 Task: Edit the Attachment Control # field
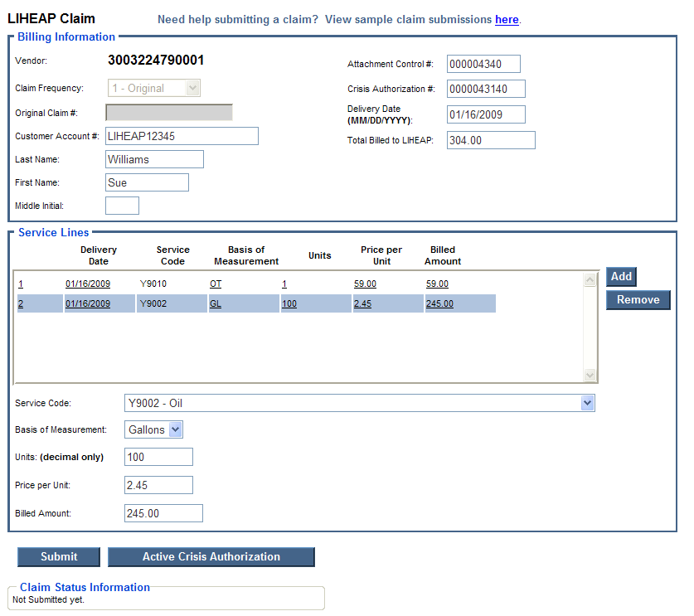coord(483,64)
